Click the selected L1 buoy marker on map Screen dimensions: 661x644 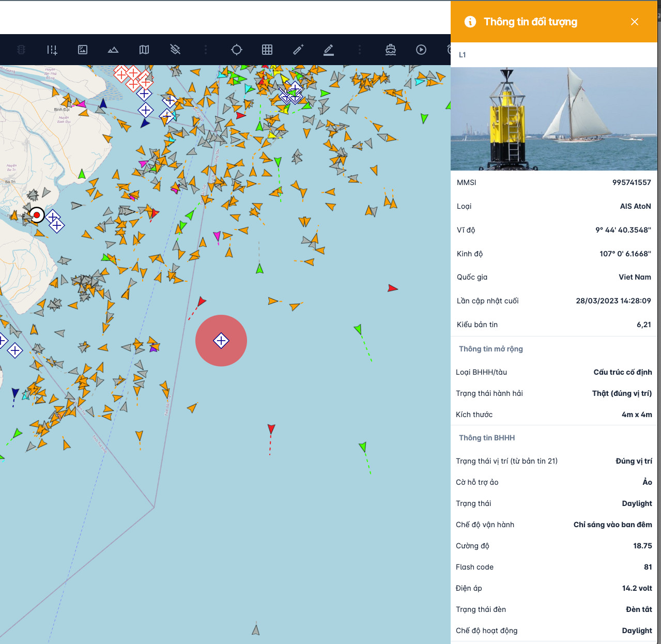click(221, 341)
